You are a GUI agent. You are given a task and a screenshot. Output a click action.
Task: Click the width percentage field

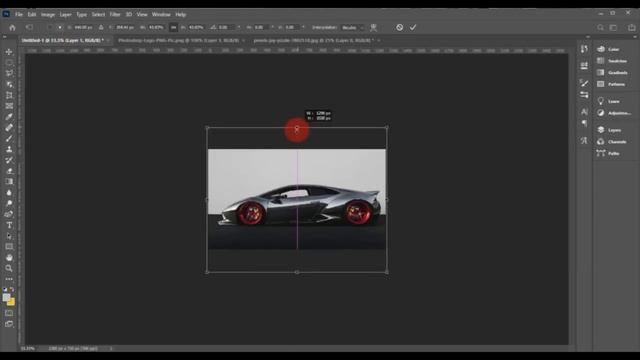[156, 27]
